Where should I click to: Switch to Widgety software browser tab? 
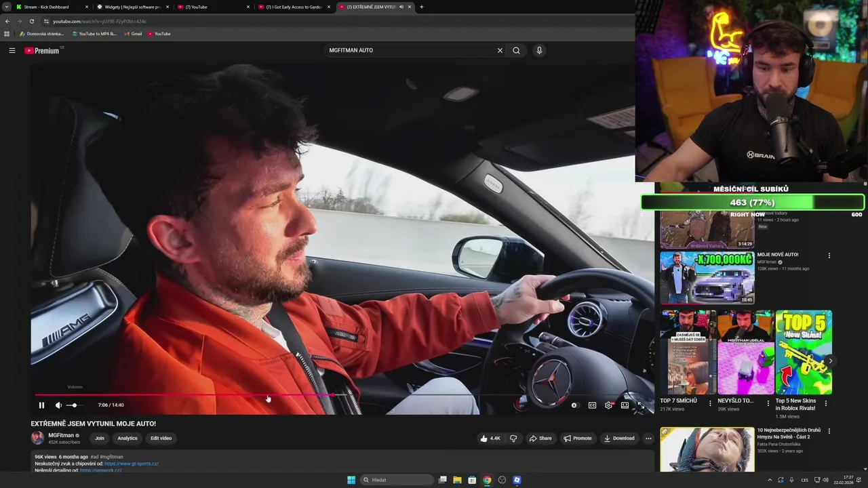coord(132,7)
